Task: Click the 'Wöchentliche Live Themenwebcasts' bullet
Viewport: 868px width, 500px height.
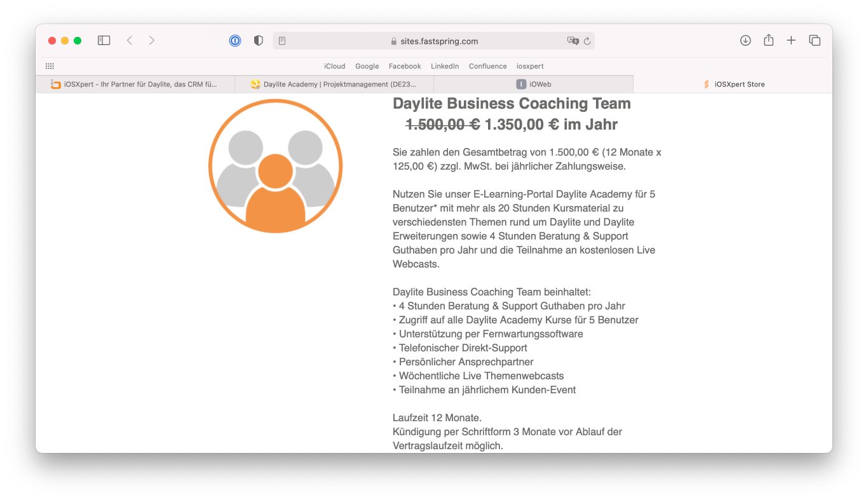Action: 478,375
